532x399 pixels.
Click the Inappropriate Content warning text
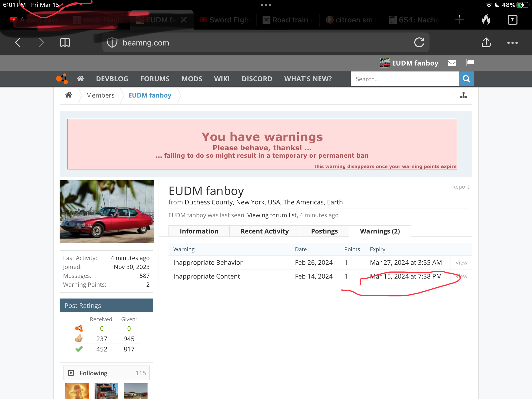tap(207, 276)
